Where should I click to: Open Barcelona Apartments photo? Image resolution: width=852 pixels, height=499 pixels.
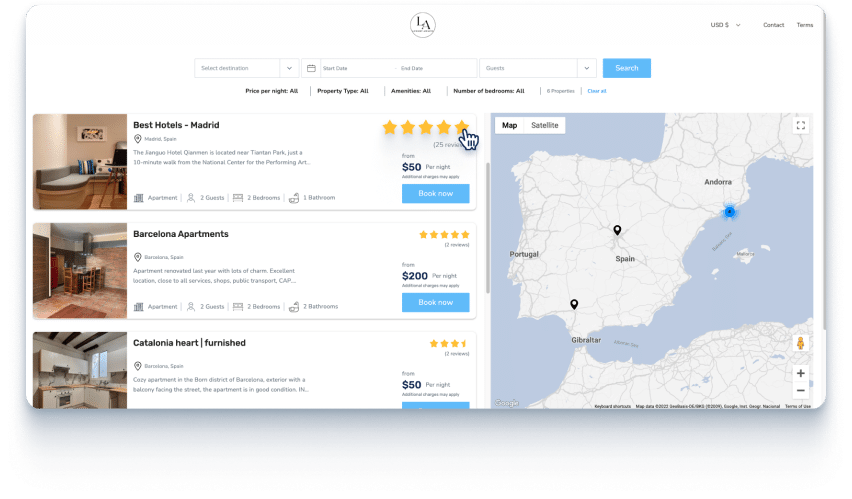80,271
